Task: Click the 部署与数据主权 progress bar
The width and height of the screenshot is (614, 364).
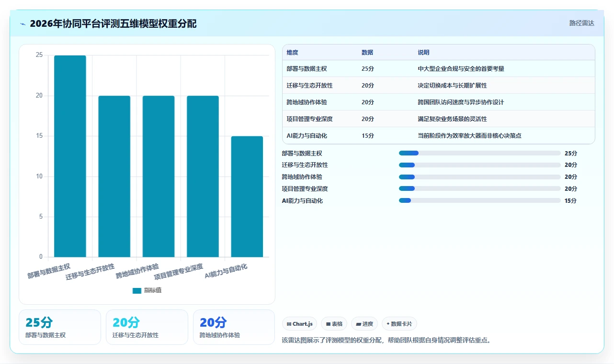Action: coord(479,153)
